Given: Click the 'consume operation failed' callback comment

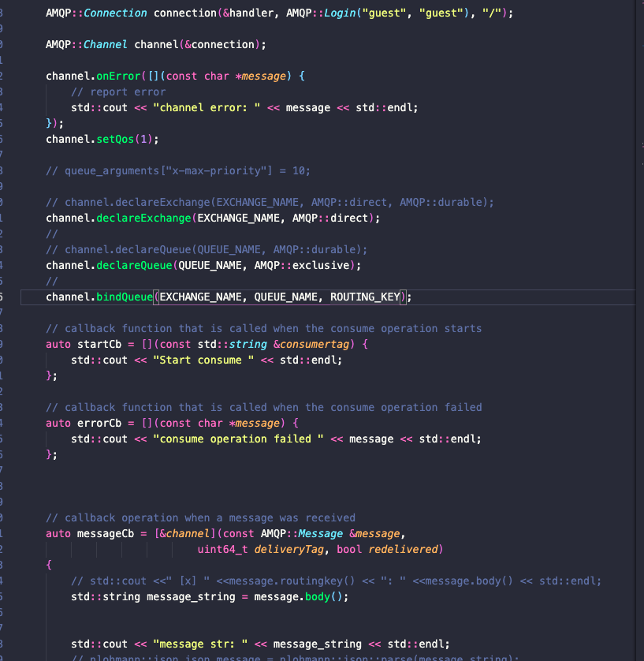Looking at the screenshot, I should tap(263, 408).
